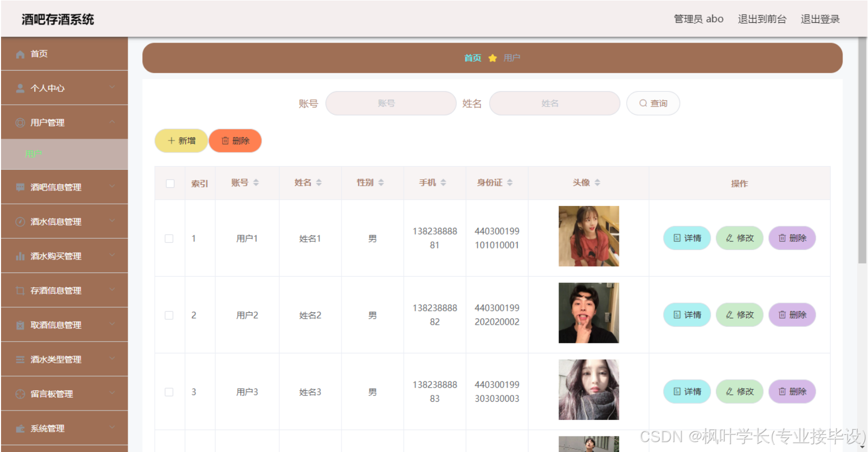Sort by 身份证 column arrows
This screenshot has height=452, width=868.
tap(510, 183)
